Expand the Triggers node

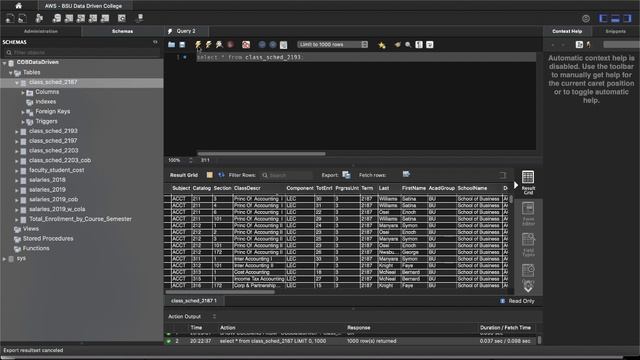tap(23, 122)
